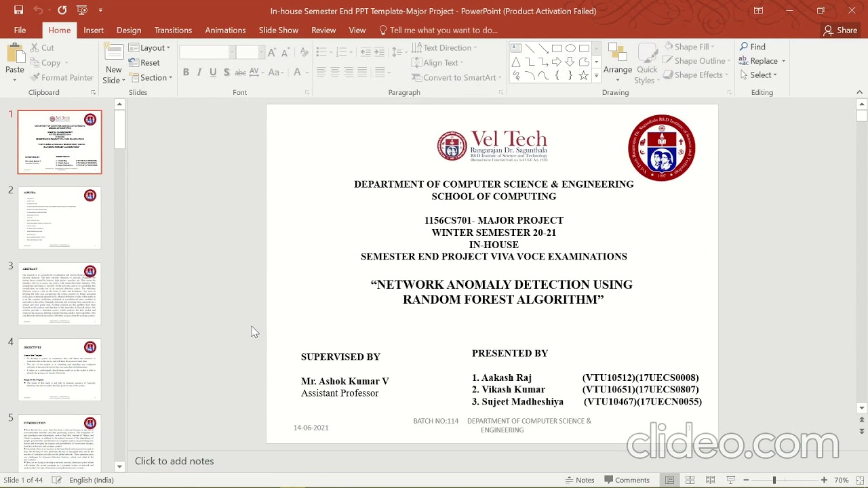Click the zoom out minus button

coord(746,480)
